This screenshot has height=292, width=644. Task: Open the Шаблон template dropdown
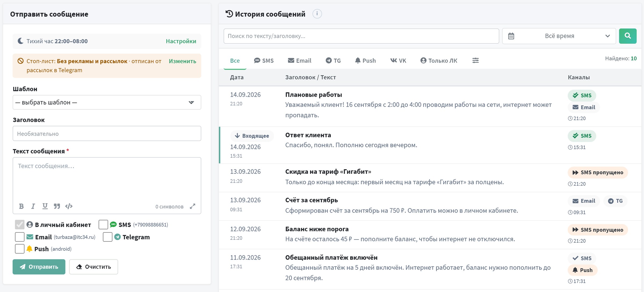point(107,102)
